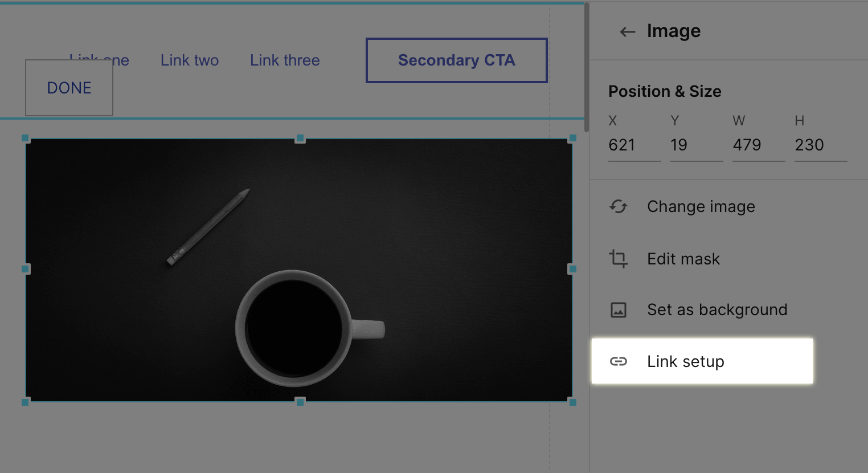Image resolution: width=868 pixels, height=473 pixels.
Task: Edit the H height field showing 230
Action: click(821, 145)
